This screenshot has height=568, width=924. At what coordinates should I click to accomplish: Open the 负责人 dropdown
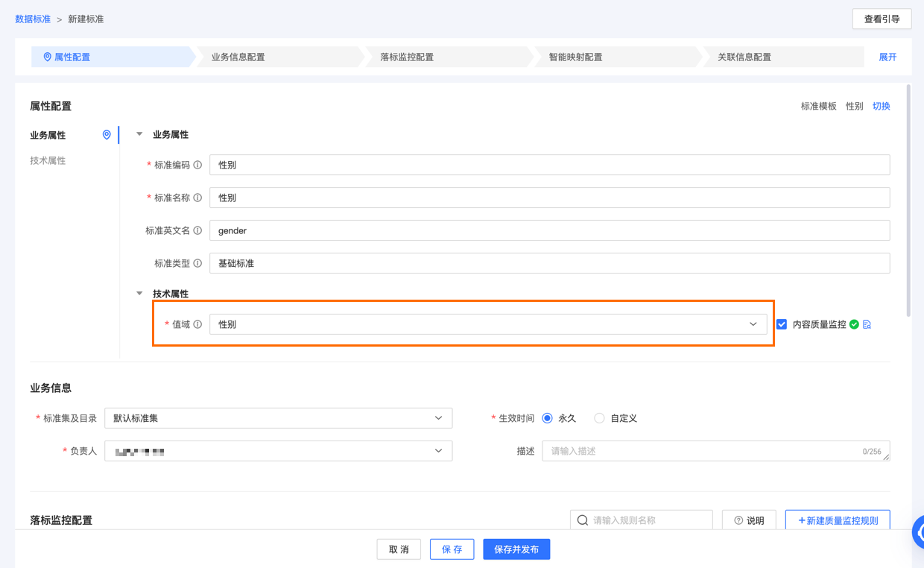pyautogui.click(x=278, y=451)
